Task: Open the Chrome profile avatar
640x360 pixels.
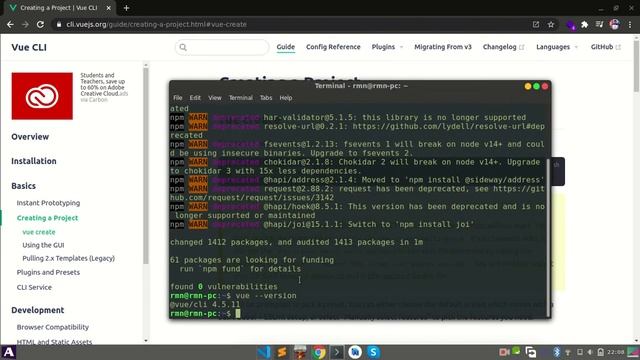Action: point(615,24)
